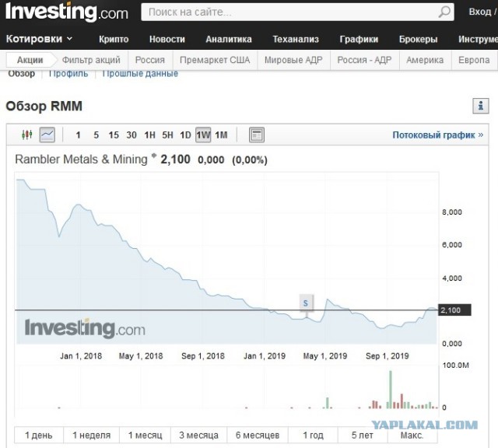This screenshot has width=498, height=448.
Task: Open the Потоковый график link
Action: tap(437, 135)
